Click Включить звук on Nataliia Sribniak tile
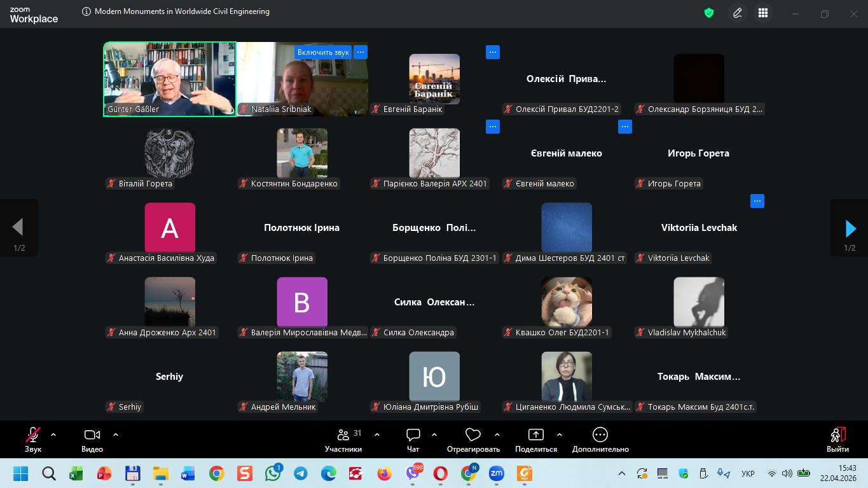Screen dimensions: 868x488 point(323,52)
